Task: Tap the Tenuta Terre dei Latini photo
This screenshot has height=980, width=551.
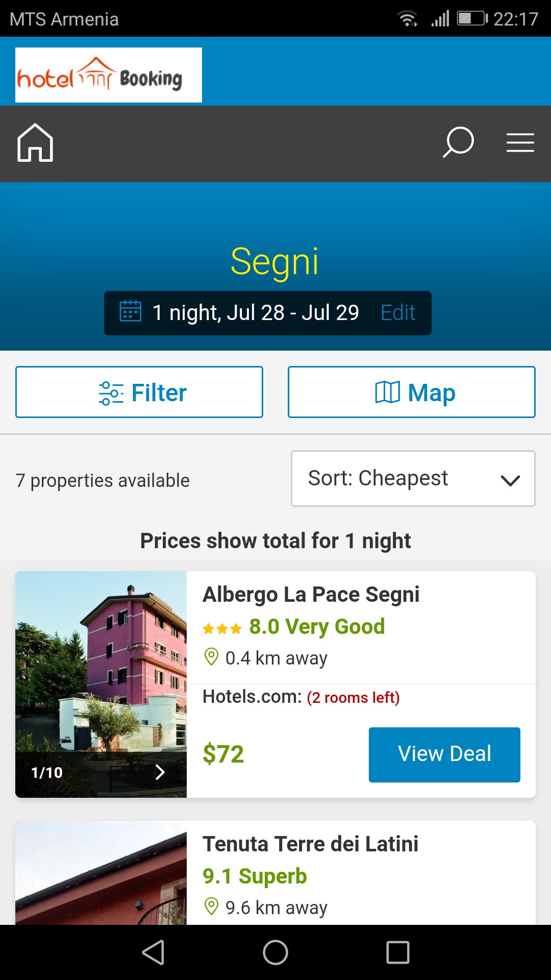Action: [101, 874]
